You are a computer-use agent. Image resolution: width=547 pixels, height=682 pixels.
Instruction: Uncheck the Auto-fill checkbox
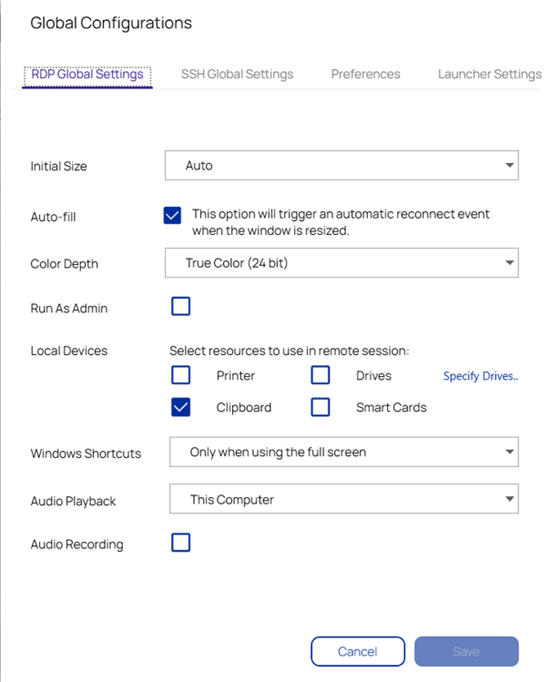(172, 215)
